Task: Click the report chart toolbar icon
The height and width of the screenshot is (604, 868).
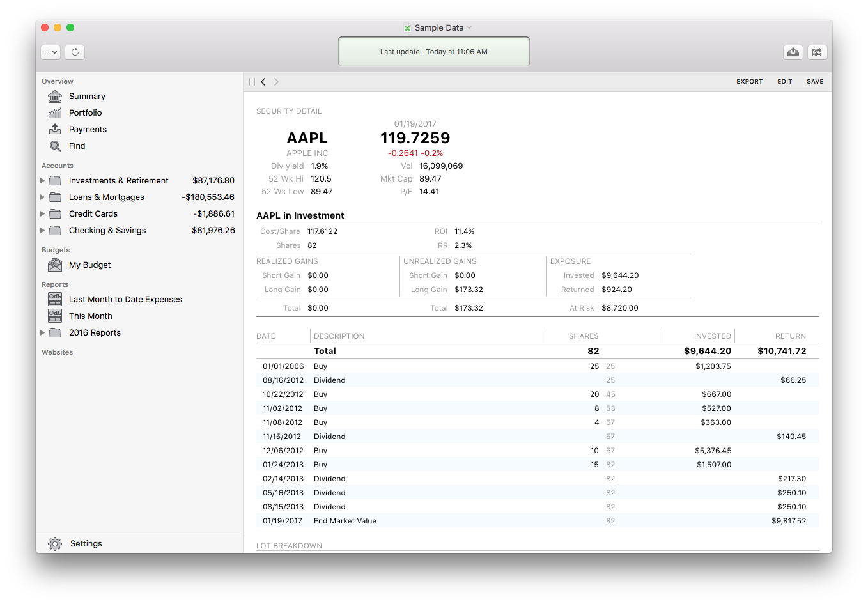Action: (x=818, y=52)
